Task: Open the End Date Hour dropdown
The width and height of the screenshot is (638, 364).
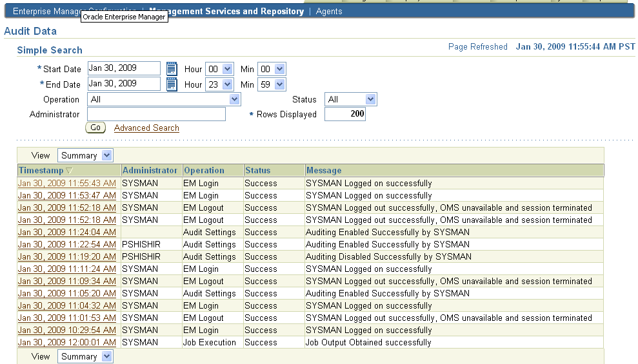Action: pyautogui.click(x=219, y=84)
